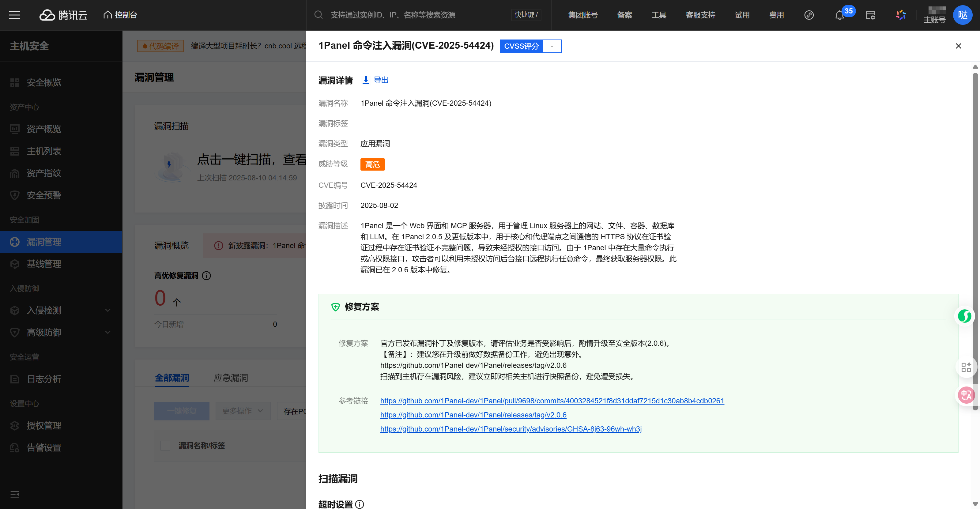980x509 pixels.
Task: Click info icon beside 高优修复漏洞
Action: (x=206, y=275)
